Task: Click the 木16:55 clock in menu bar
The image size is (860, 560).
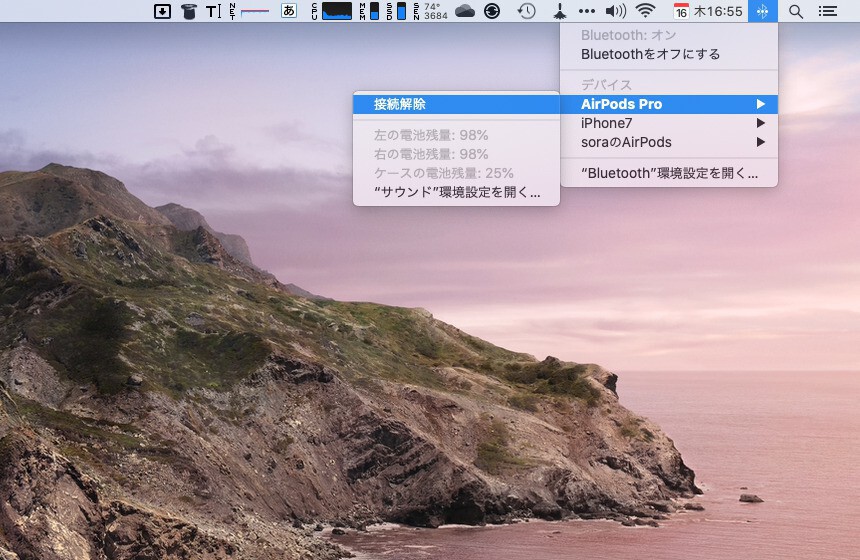Action: tap(718, 11)
